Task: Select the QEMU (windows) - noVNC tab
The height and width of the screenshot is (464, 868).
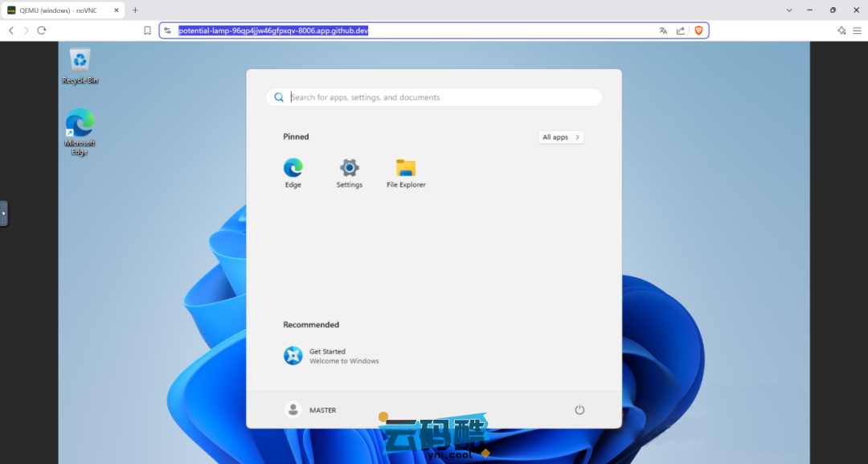Action: [x=60, y=10]
